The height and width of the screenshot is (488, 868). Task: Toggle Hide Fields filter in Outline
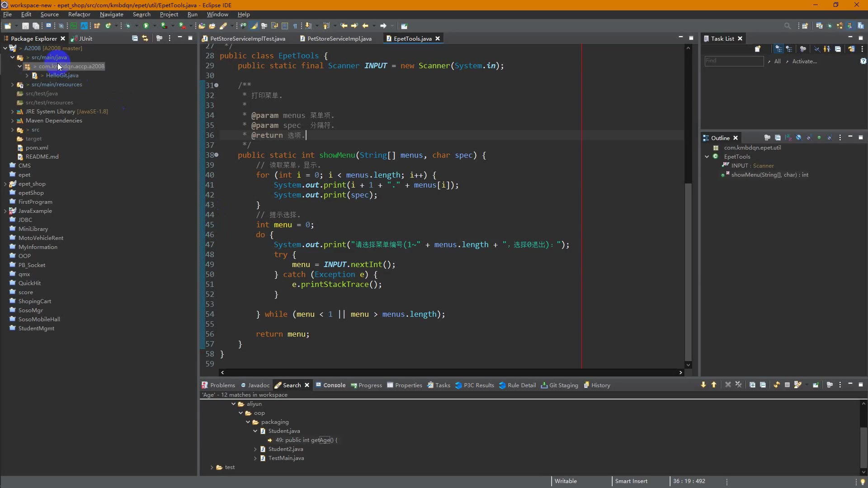(799, 138)
